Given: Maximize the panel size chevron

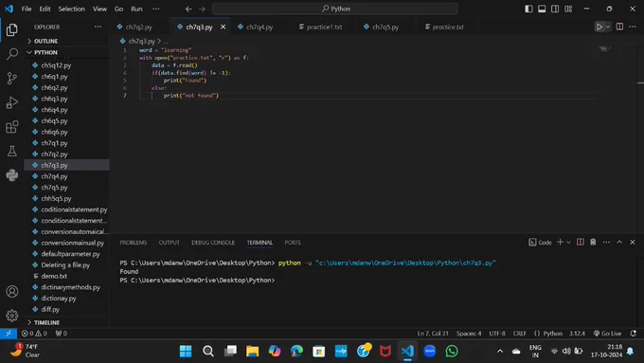Looking at the screenshot, I should pos(619,242).
